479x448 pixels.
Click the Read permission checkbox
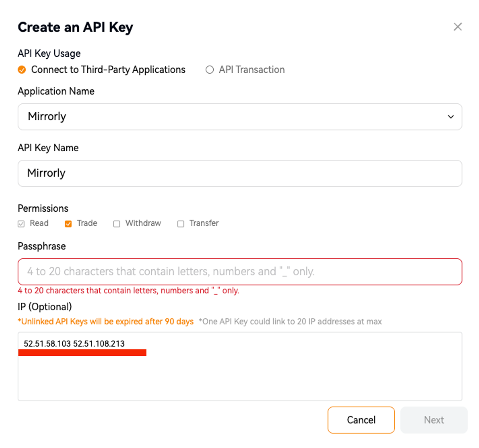click(21, 224)
